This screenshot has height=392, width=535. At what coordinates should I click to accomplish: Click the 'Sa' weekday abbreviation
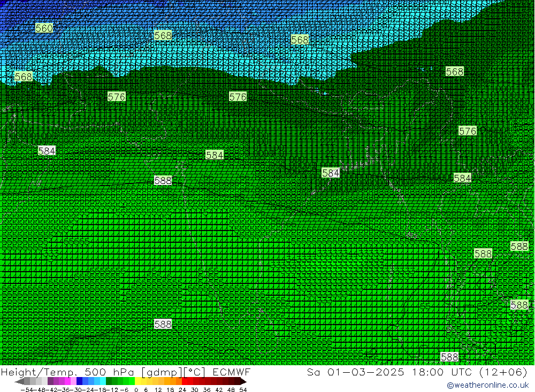click(313, 372)
